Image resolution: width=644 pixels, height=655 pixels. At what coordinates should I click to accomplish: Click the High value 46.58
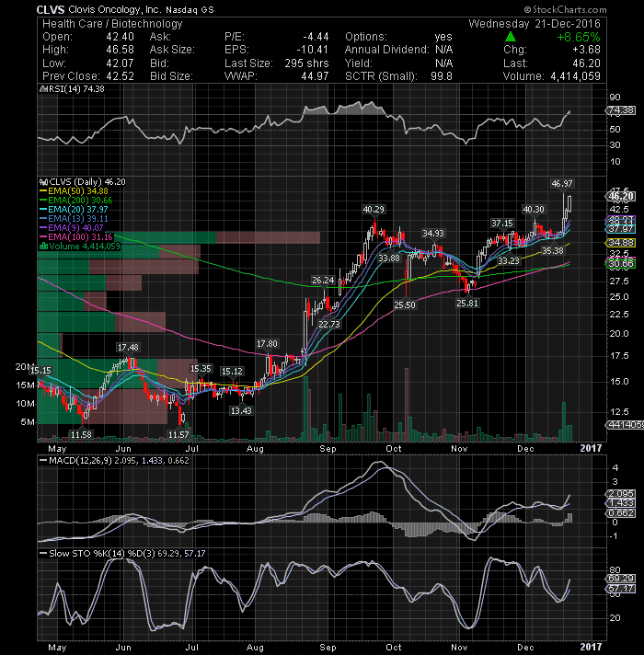point(120,50)
